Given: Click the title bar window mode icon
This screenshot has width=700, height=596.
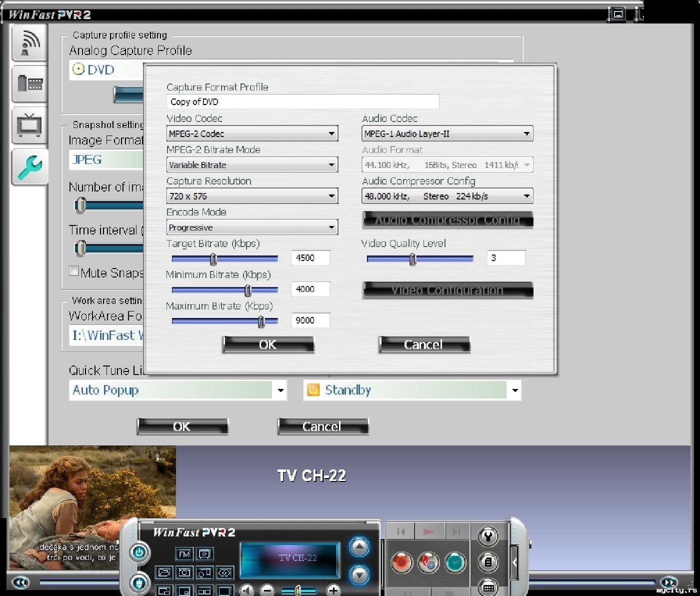Looking at the screenshot, I should coord(618,14).
